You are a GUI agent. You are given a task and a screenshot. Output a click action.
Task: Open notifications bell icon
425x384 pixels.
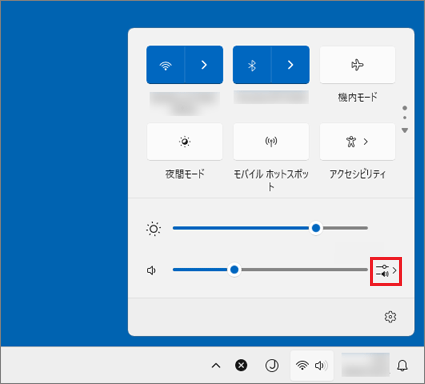(x=402, y=366)
